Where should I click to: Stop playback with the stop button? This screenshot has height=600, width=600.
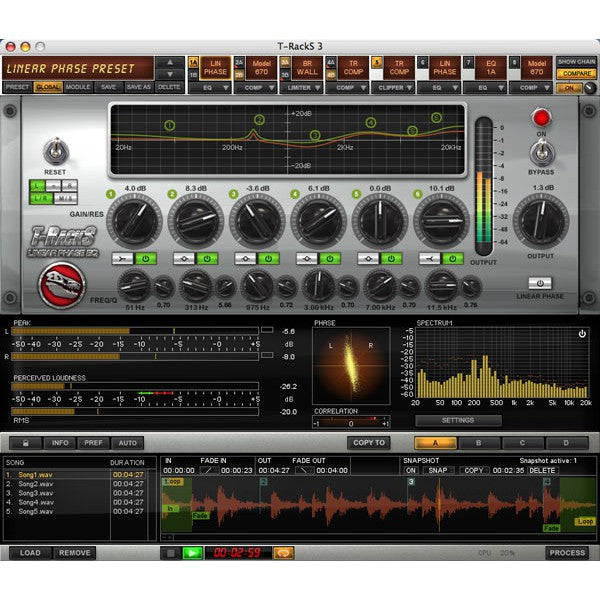[x=171, y=553]
